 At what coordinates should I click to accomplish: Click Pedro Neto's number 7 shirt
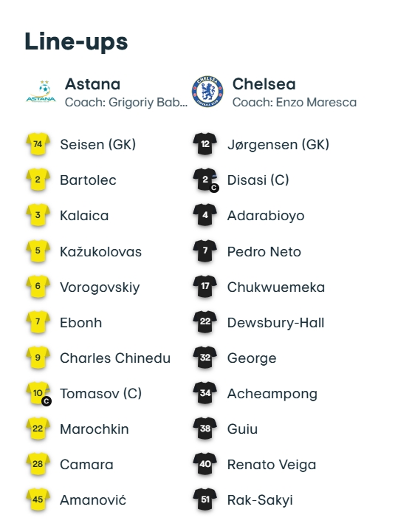point(205,251)
